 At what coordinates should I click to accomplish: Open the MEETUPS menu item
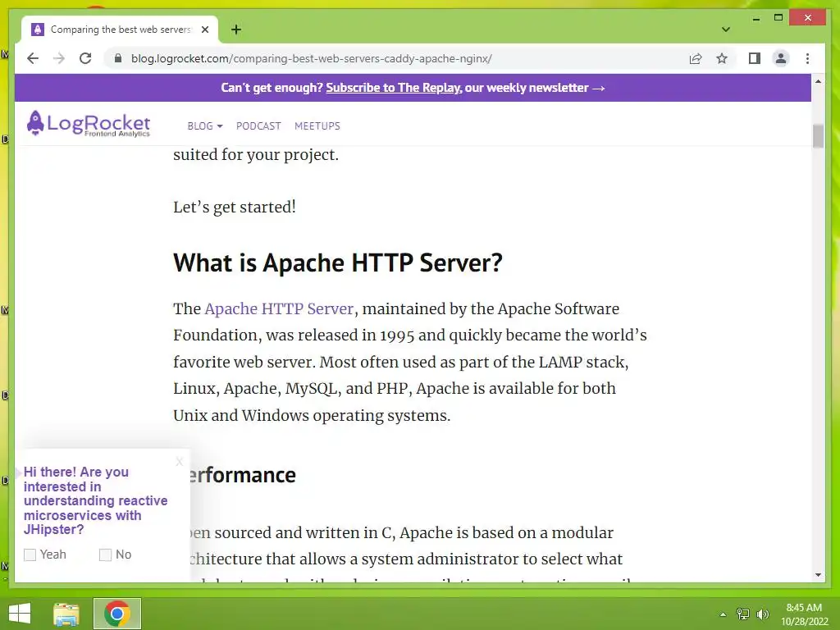(317, 126)
